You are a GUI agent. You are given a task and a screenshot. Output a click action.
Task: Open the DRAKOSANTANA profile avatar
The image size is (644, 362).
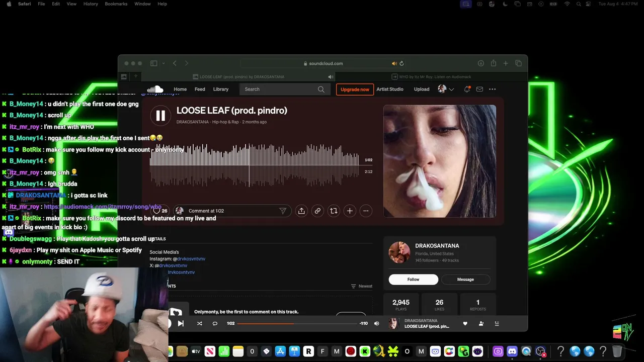coord(399,252)
